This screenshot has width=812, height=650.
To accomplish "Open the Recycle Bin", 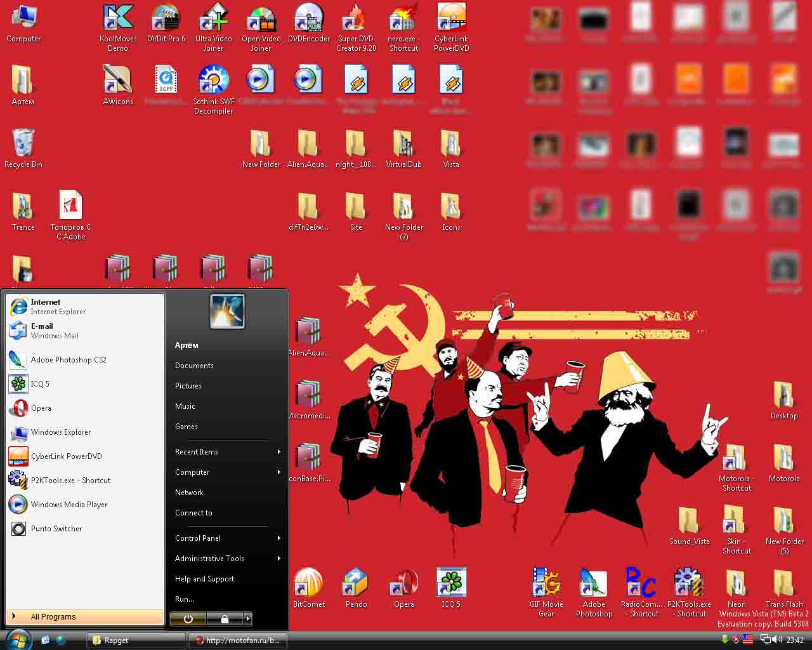I will 23,149.
